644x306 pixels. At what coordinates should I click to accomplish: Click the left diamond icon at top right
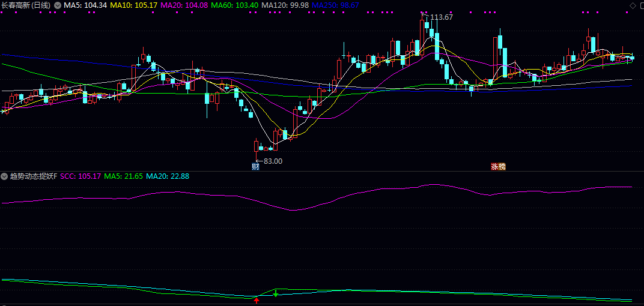pyautogui.click(x=631, y=5)
